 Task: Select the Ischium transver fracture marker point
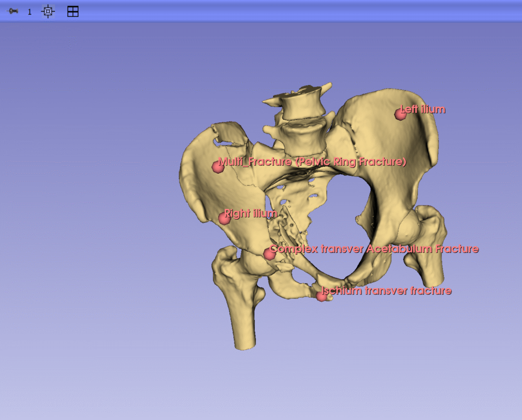321,296
